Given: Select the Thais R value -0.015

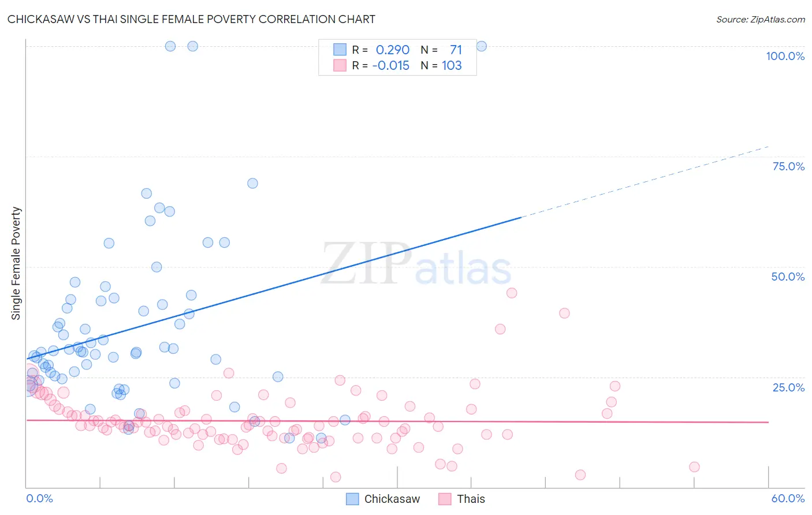Looking at the screenshot, I should [391, 65].
